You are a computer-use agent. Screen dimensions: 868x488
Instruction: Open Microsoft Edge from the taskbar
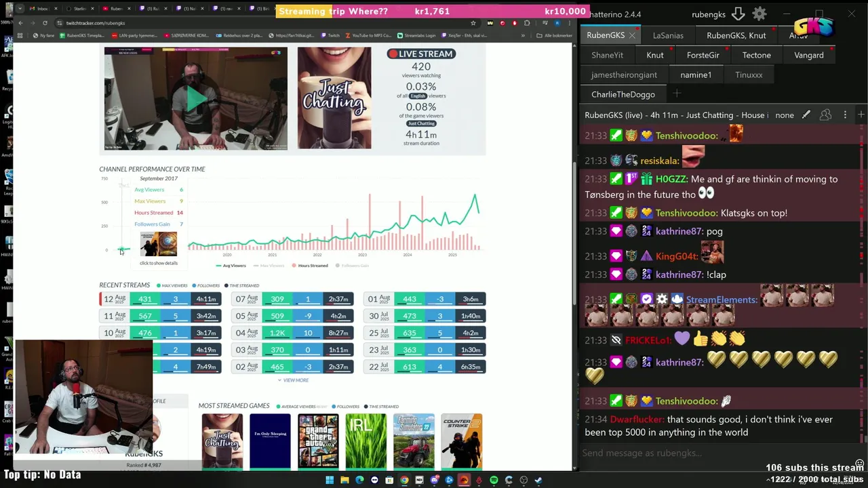point(359,480)
